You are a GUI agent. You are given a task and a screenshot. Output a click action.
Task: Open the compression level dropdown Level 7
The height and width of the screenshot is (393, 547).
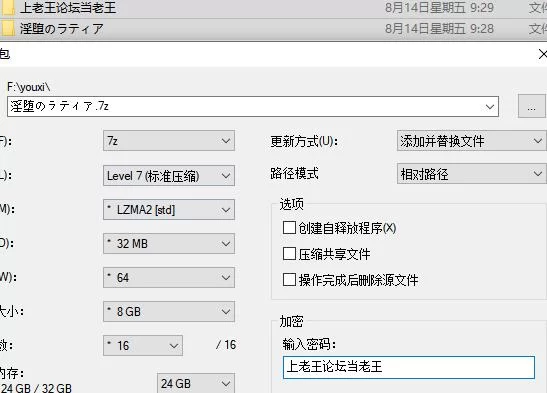click(x=169, y=175)
